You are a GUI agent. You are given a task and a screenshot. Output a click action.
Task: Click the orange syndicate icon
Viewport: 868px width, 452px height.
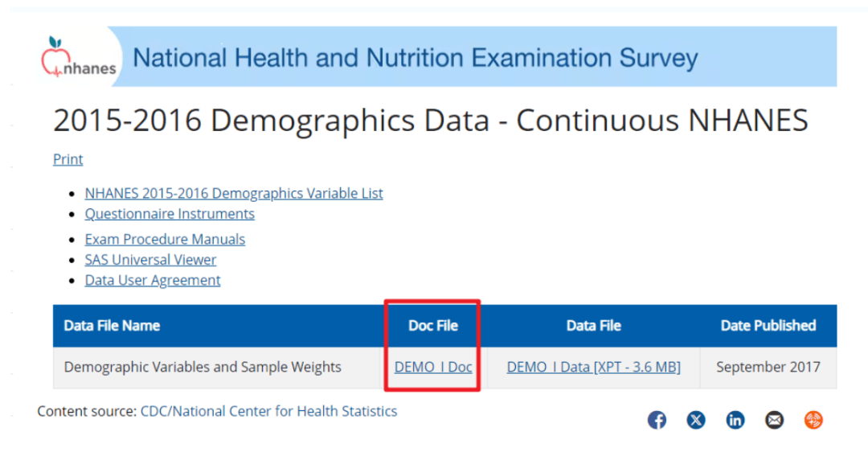point(813,420)
